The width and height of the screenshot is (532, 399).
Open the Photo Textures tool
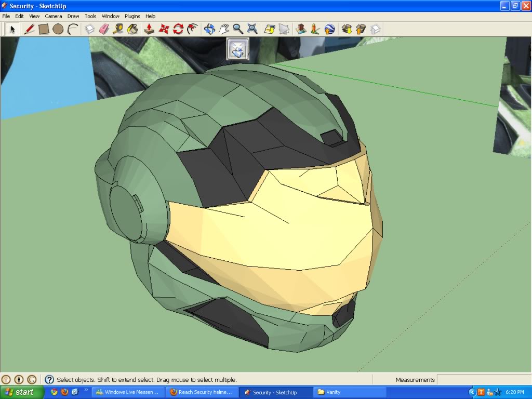[x=315, y=29]
